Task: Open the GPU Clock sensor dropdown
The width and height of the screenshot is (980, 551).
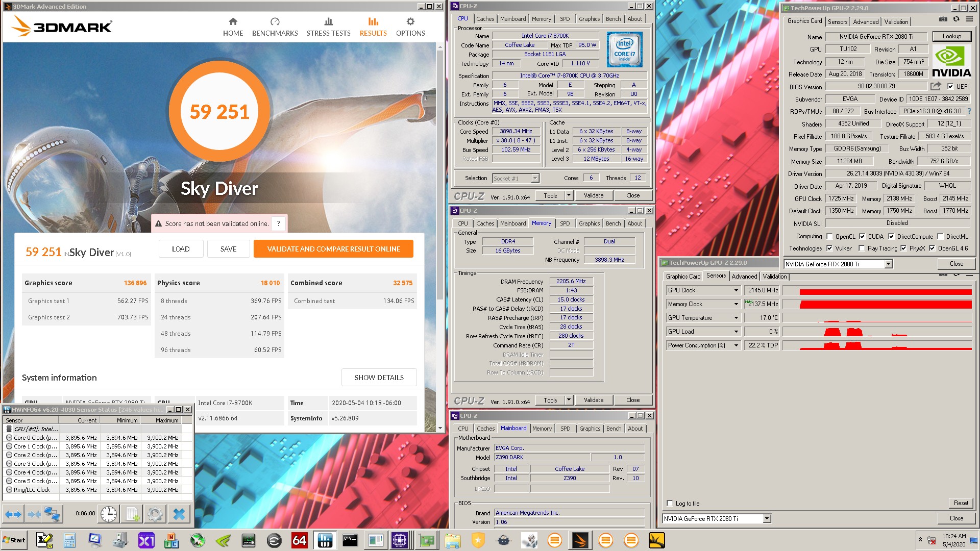Action: pos(736,290)
